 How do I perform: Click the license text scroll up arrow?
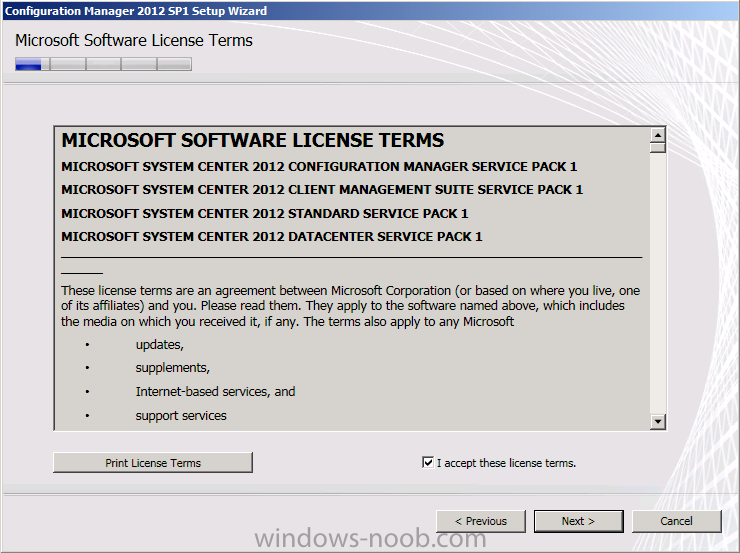click(657, 135)
